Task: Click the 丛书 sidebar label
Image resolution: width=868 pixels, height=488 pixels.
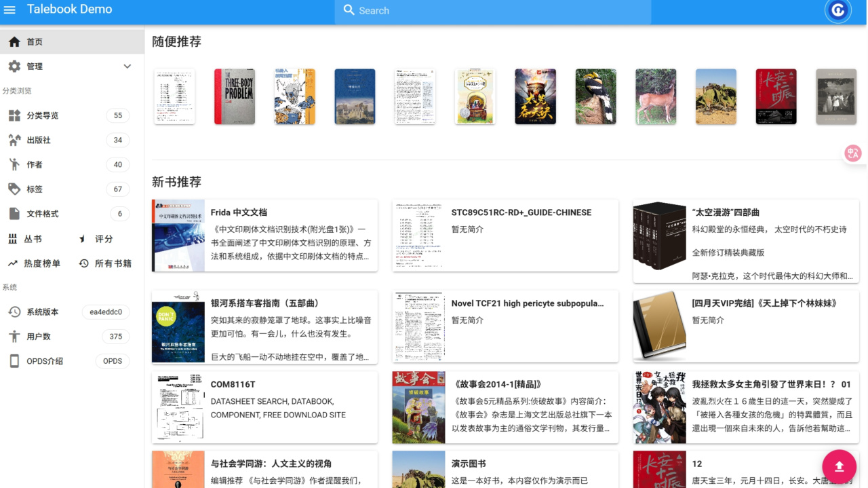Action: [33, 239]
